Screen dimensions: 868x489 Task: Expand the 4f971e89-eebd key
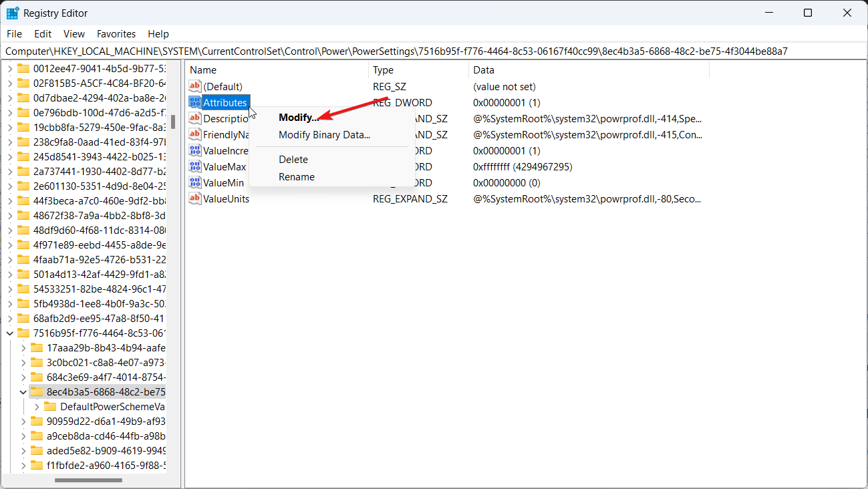coord(10,244)
